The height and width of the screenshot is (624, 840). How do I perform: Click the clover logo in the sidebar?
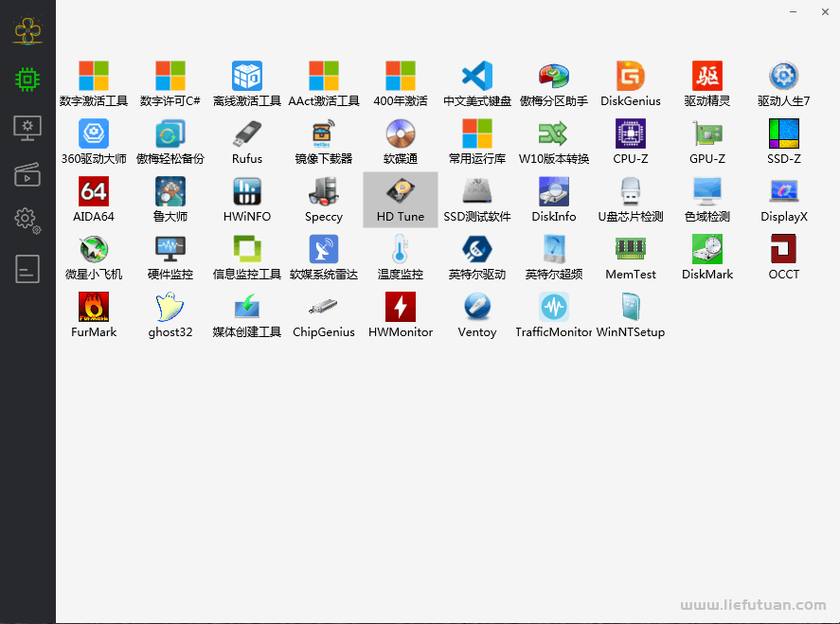pos(27,30)
